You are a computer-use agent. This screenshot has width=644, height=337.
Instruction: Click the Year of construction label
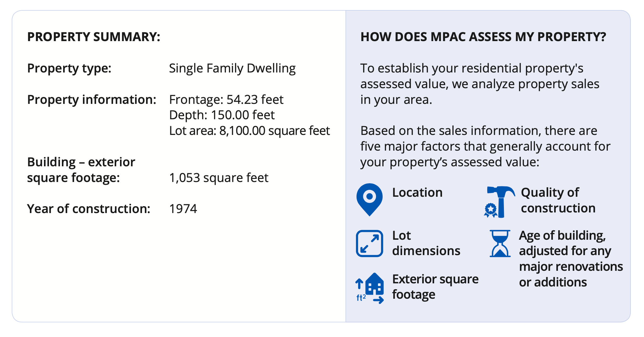coord(89,209)
